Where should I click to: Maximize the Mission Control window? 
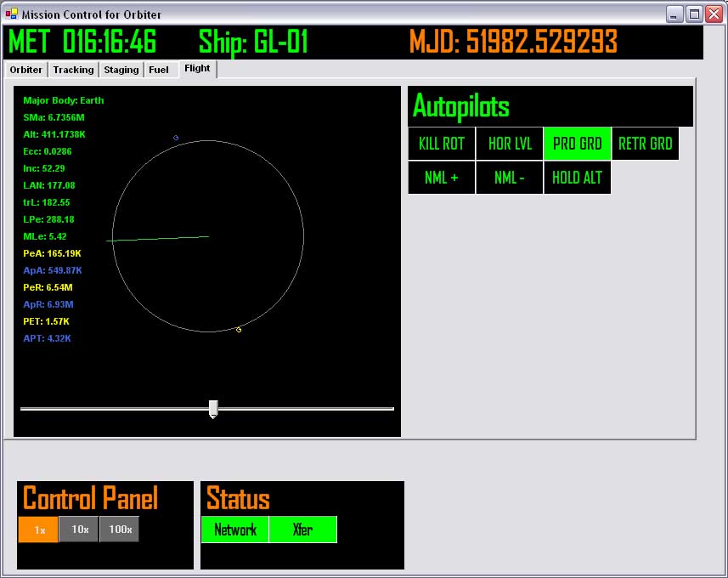(x=694, y=14)
